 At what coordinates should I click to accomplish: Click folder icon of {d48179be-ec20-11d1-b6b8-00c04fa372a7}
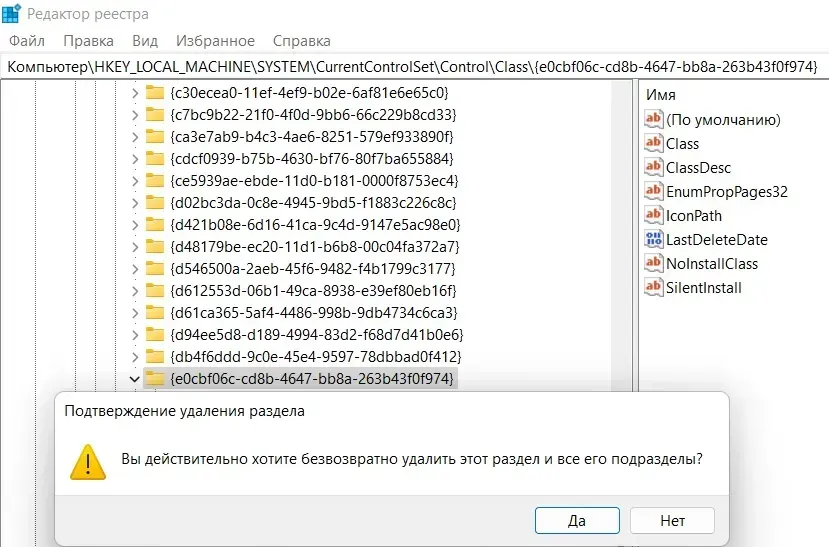coord(155,246)
